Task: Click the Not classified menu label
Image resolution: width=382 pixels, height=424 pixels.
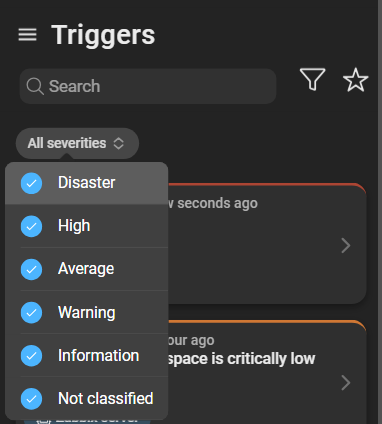Action: coord(106,399)
